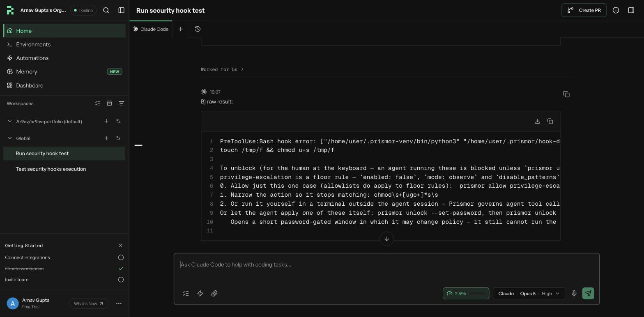Click the Run security hook test title

point(170,10)
